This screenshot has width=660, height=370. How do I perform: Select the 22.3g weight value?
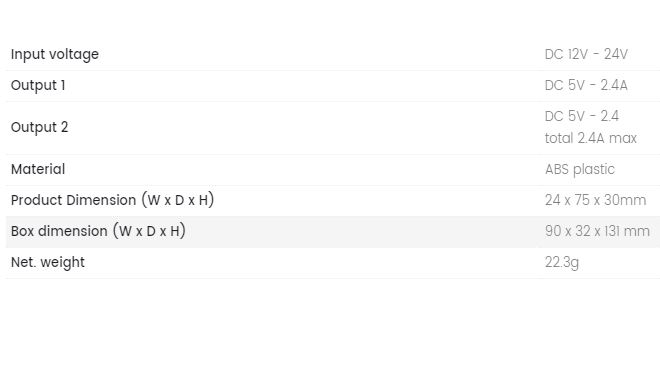pos(562,263)
